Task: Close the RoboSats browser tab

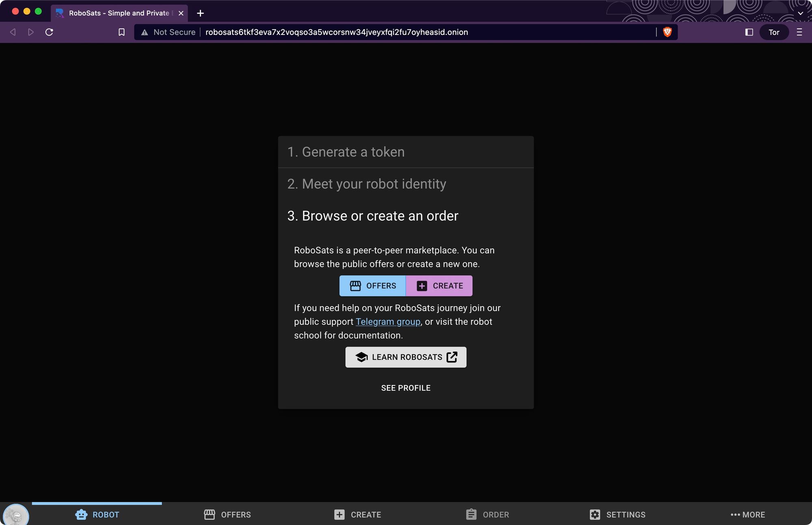Action: coord(181,13)
